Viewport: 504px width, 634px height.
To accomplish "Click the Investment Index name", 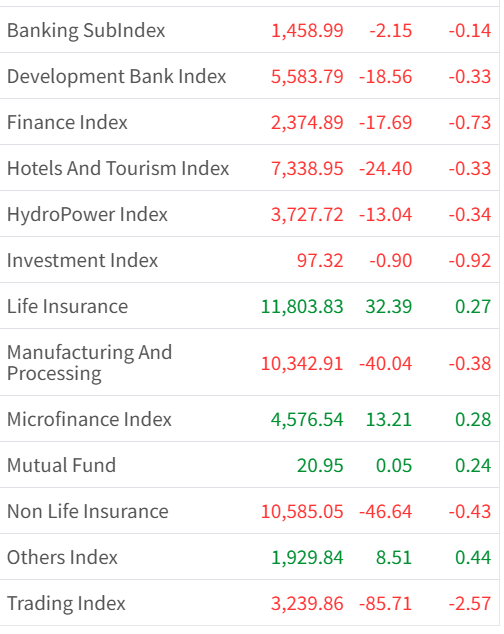I will [83, 260].
